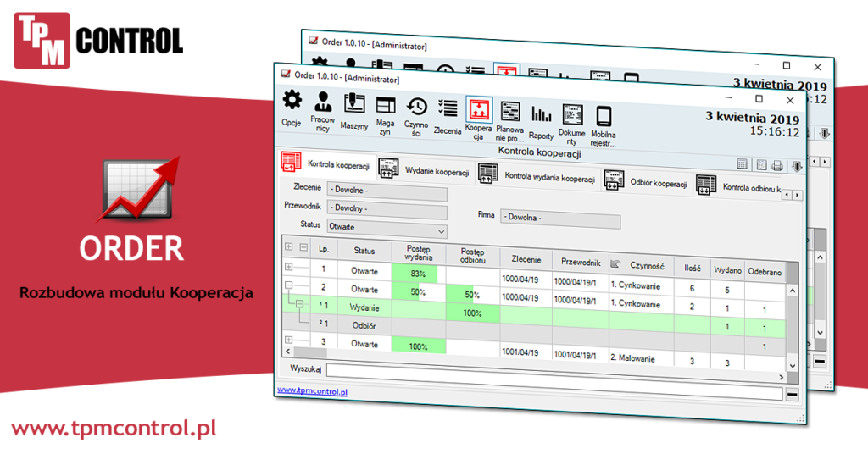Open the Mobilna rejestracja tablet icon
The image size is (868, 454).
tap(604, 117)
